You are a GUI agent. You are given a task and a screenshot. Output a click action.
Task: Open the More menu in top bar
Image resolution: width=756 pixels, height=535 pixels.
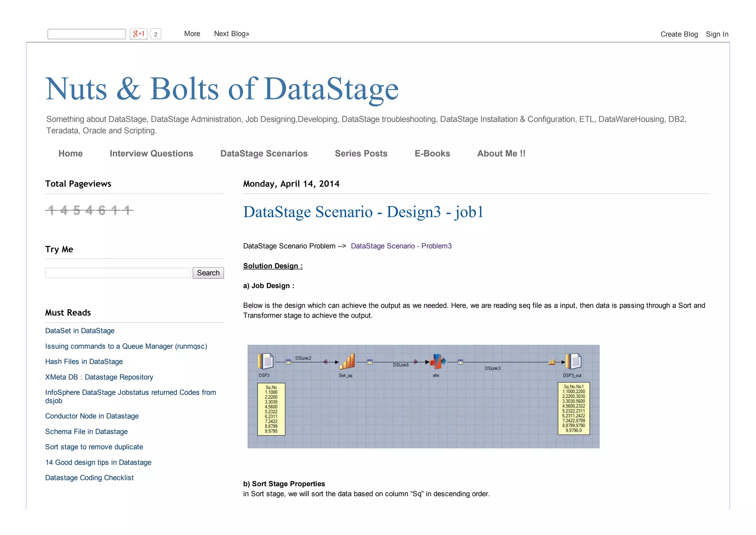[x=192, y=34]
